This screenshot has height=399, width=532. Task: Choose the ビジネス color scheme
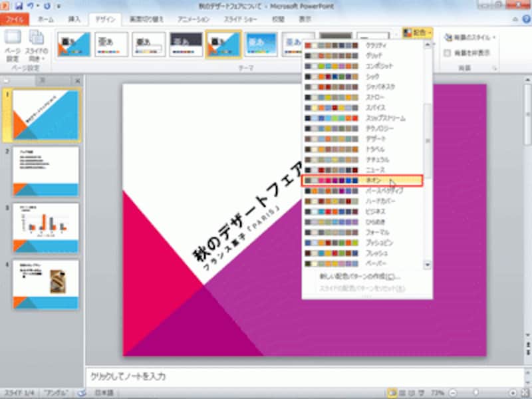click(362, 211)
